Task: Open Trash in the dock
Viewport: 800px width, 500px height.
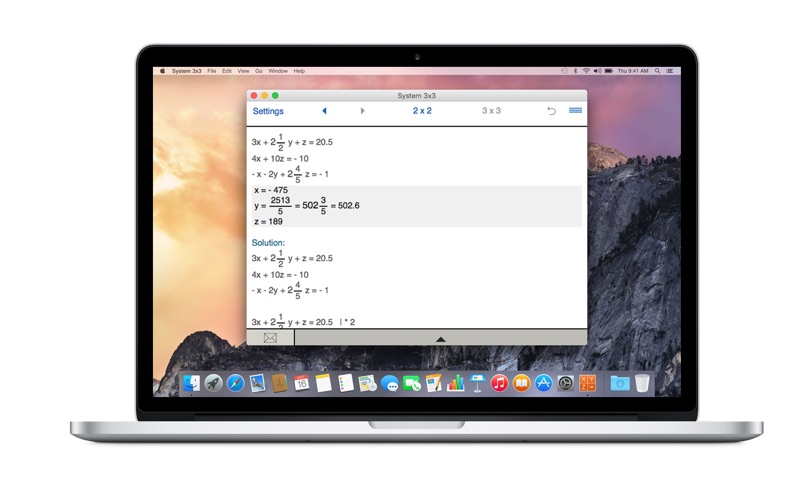Action: [642, 383]
